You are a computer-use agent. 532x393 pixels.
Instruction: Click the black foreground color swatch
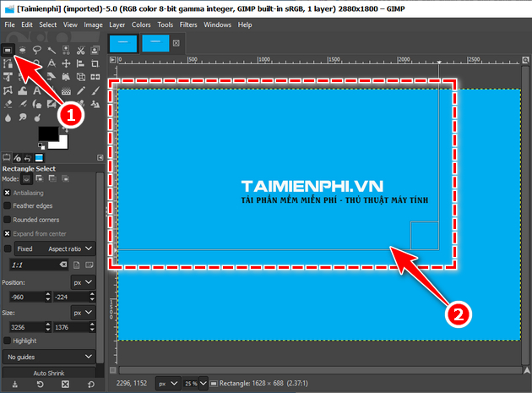point(48,134)
